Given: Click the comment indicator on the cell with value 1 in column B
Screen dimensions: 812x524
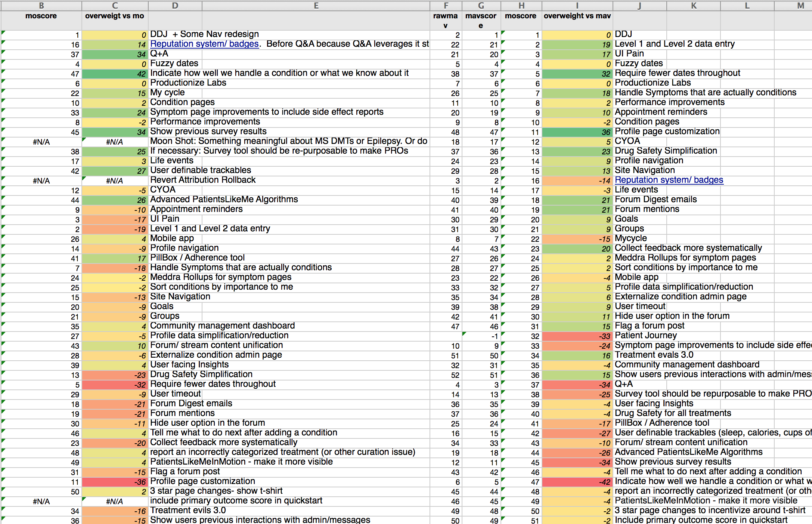Looking at the screenshot, I should click(3, 32).
